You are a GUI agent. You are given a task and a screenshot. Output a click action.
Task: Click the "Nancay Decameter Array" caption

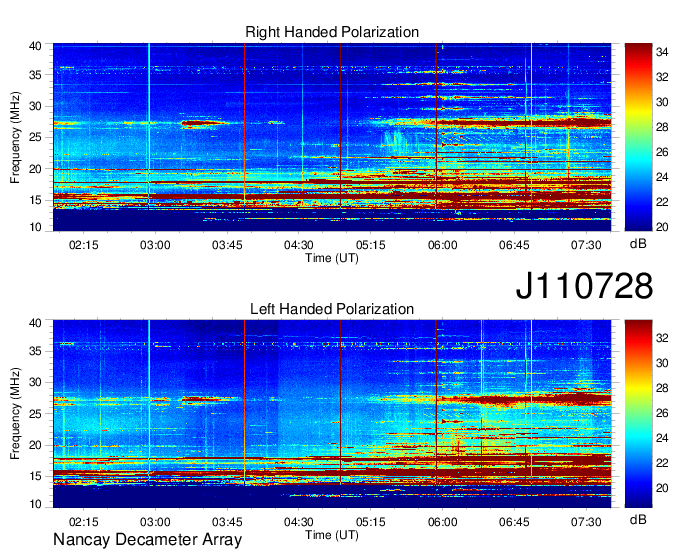147,540
